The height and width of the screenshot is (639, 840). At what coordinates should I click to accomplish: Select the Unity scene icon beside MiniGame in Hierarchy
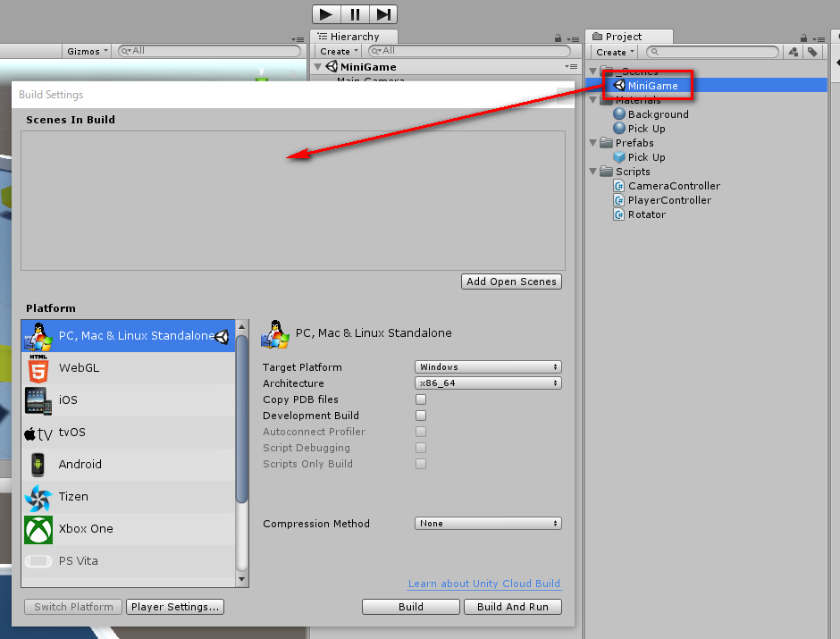point(332,66)
